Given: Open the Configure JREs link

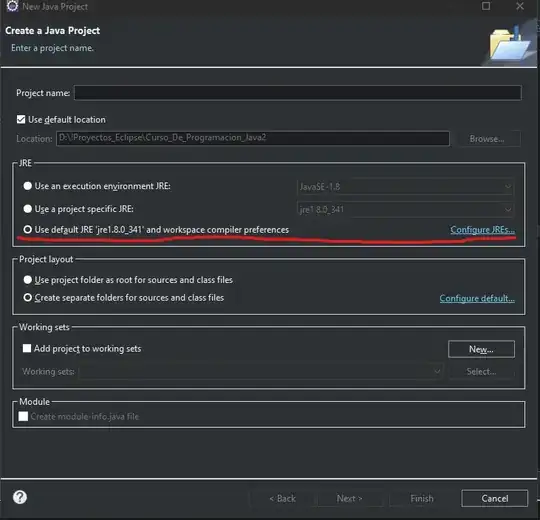Looking at the screenshot, I should 482,230.
